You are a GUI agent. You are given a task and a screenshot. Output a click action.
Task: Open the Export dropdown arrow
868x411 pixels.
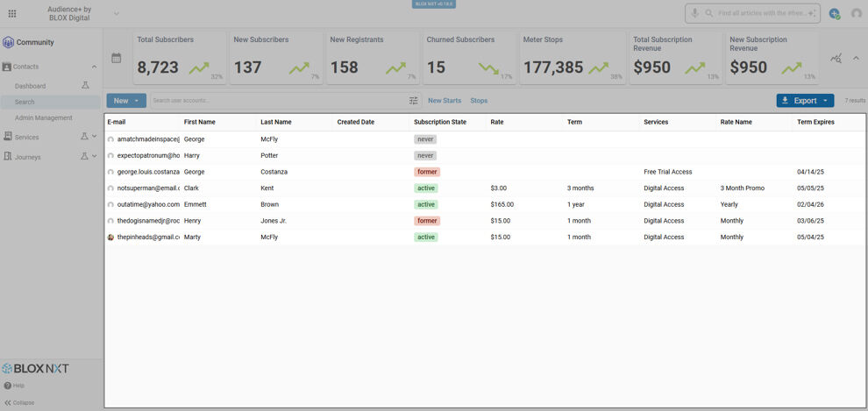click(x=825, y=101)
